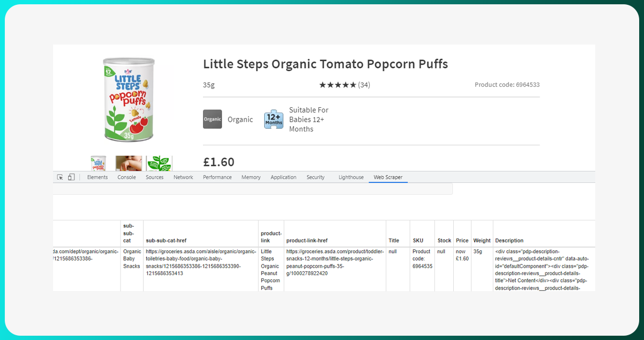This screenshot has width=644, height=340.
Task: Click the sub-sub-cat-href URL cell
Action: tap(200, 262)
